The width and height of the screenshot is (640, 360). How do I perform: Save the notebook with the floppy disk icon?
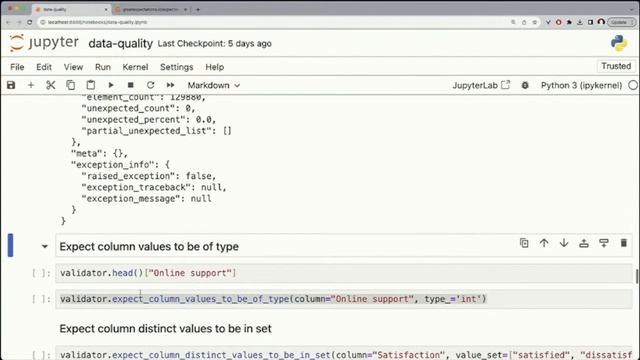pos(11,85)
